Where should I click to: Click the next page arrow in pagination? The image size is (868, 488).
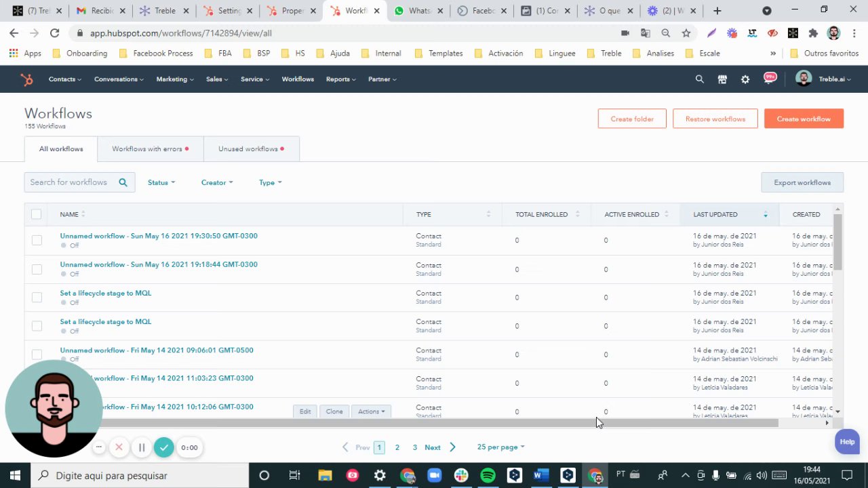(452, 447)
